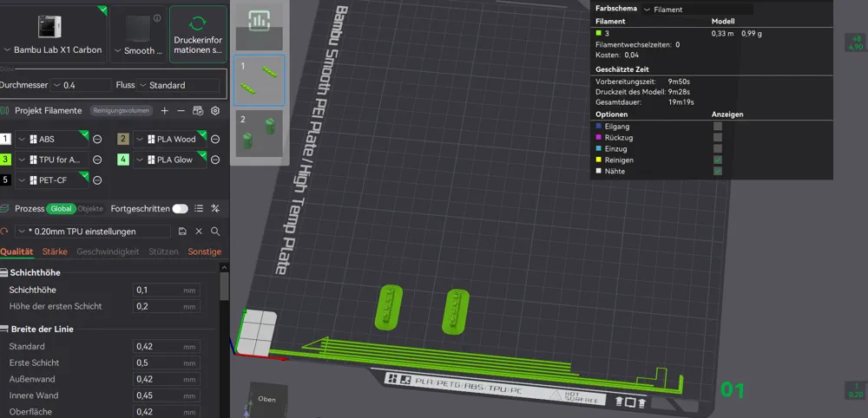Click filament 3 bright green color swatch
868x418 pixels.
coord(5,160)
